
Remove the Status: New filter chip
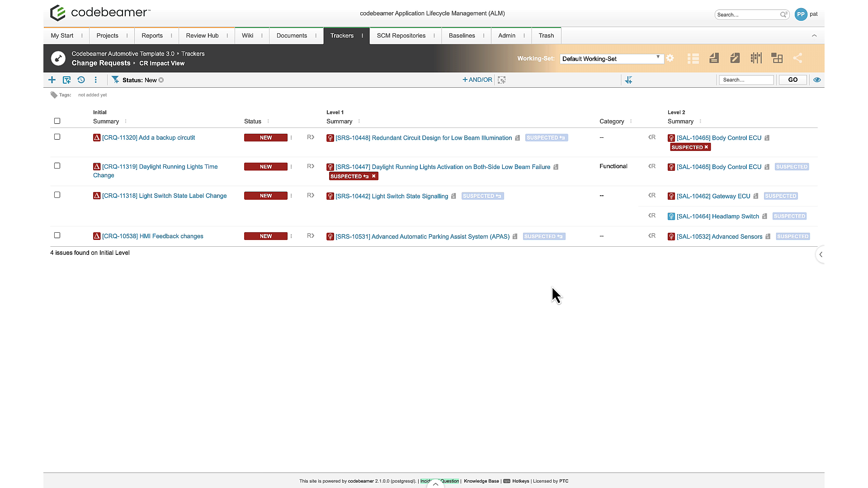coord(161,80)
